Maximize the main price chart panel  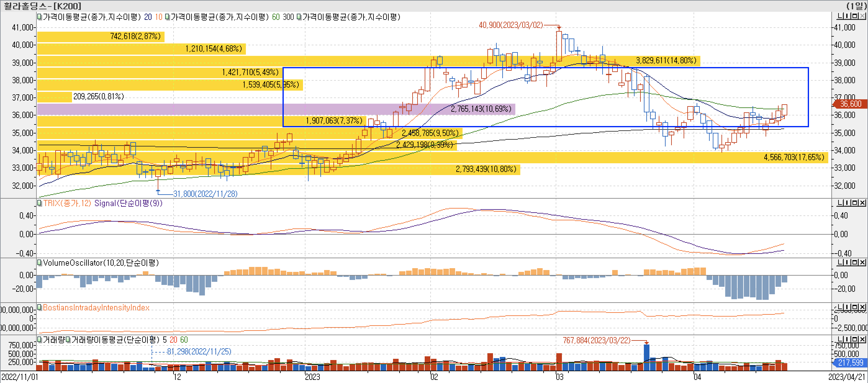click(x=855, y=16)
